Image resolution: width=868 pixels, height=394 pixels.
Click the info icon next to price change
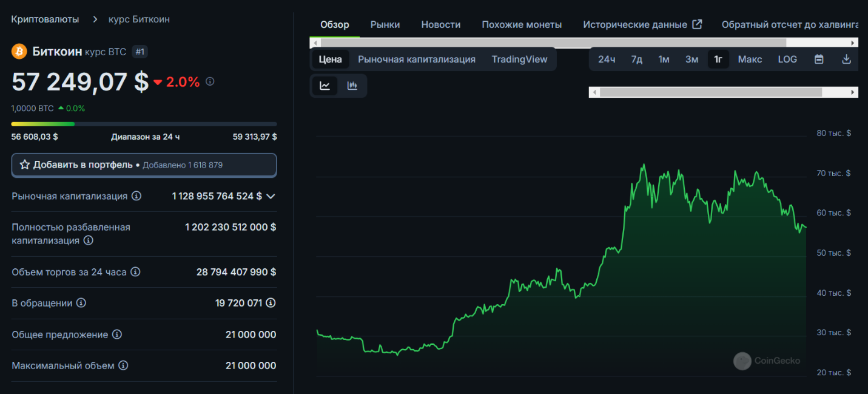click(210, 81)
